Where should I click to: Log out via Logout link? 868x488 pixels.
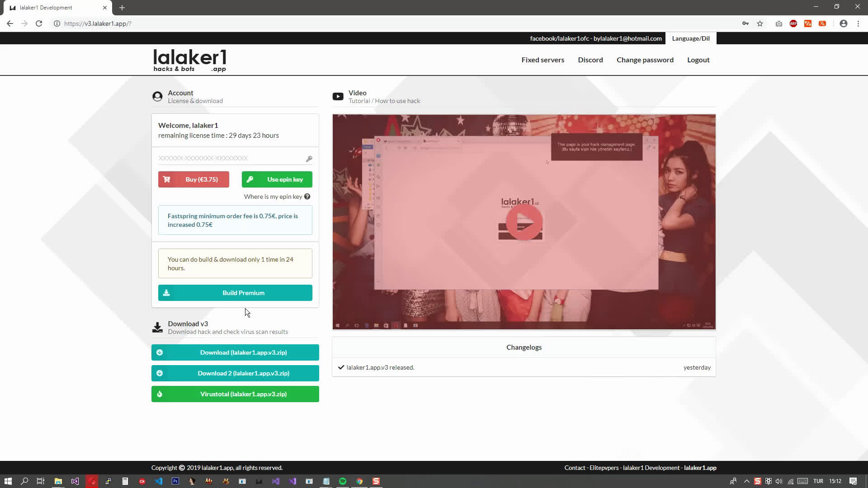click(x=698, y=60)
